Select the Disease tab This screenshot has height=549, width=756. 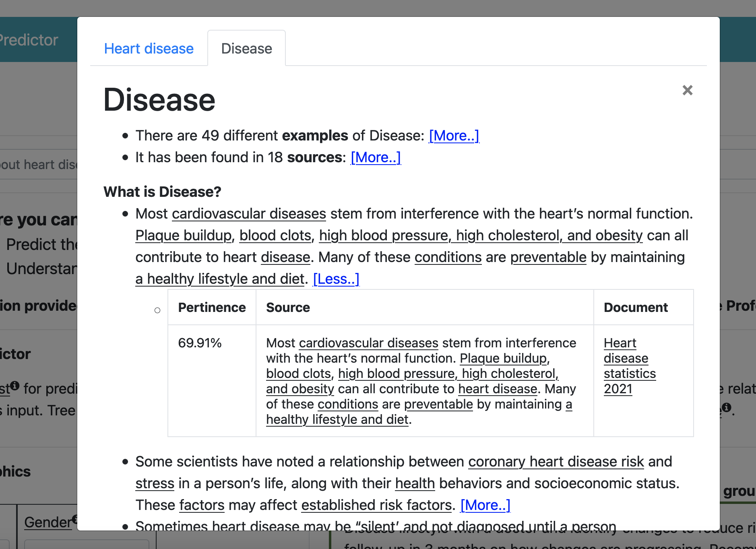(x=246, y=49)
